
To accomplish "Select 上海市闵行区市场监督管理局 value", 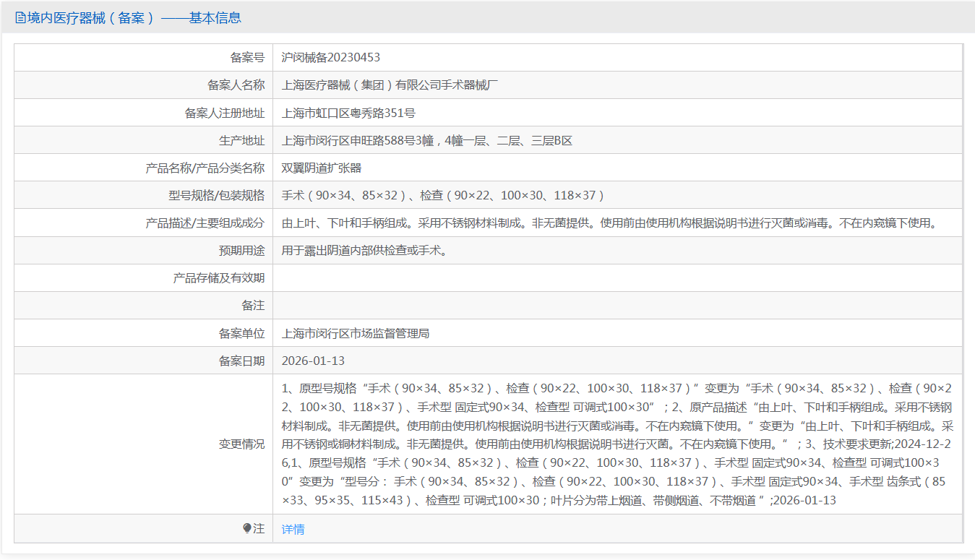I will coord(356,333).
